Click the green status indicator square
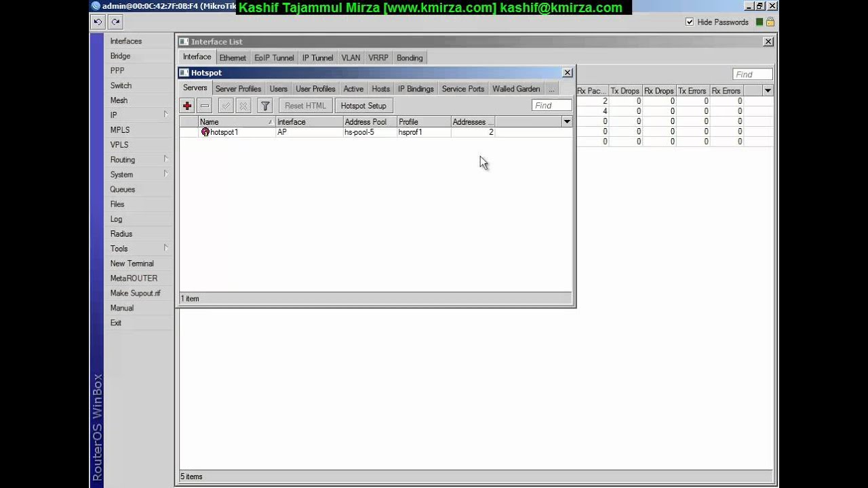Screen dimensions: 868x488 (x=759, y=22)
